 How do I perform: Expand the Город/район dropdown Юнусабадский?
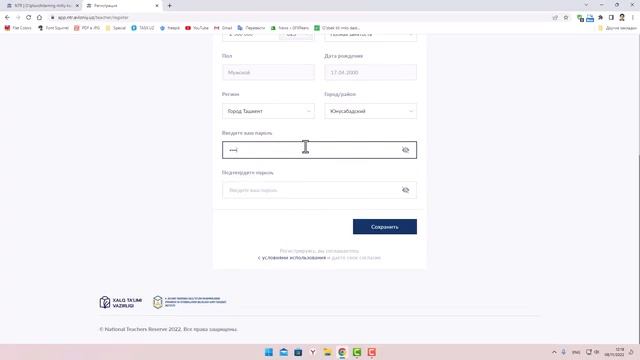pyautogui.click(x=371, y=111)
